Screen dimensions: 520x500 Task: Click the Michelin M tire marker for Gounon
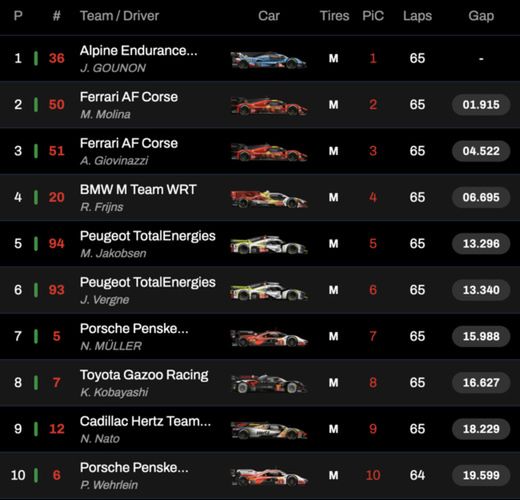(x=334, y=58)
